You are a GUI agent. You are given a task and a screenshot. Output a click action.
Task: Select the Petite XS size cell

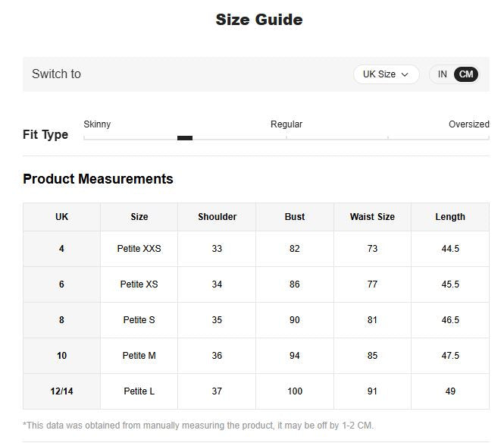pos(139,284)
